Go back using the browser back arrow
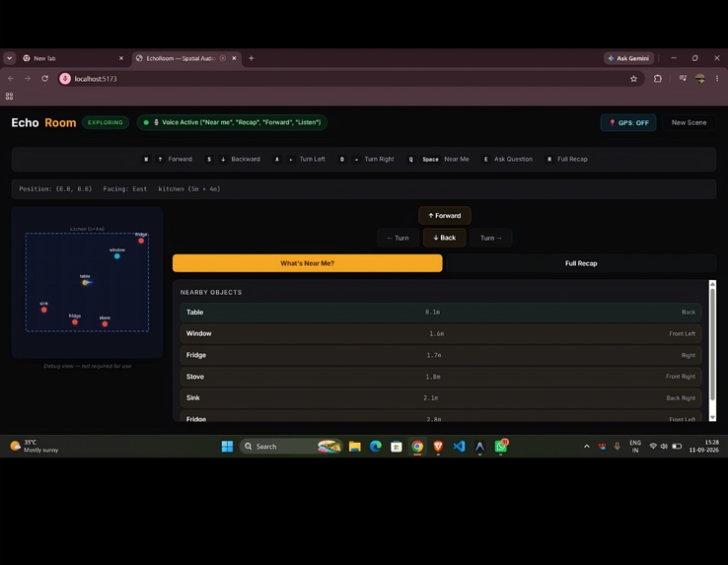728x565 pixels. pyautogui.click(x=11, y=79)
